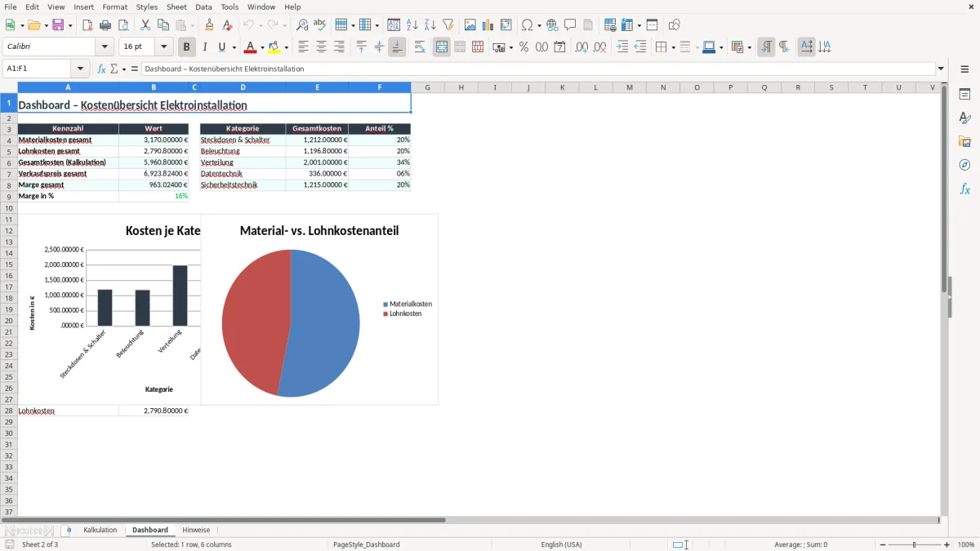This screenshot has width=980, height=551.
Task: Open the Conditional Formatting dropdown arrow
Action: (x=749, y=47)
